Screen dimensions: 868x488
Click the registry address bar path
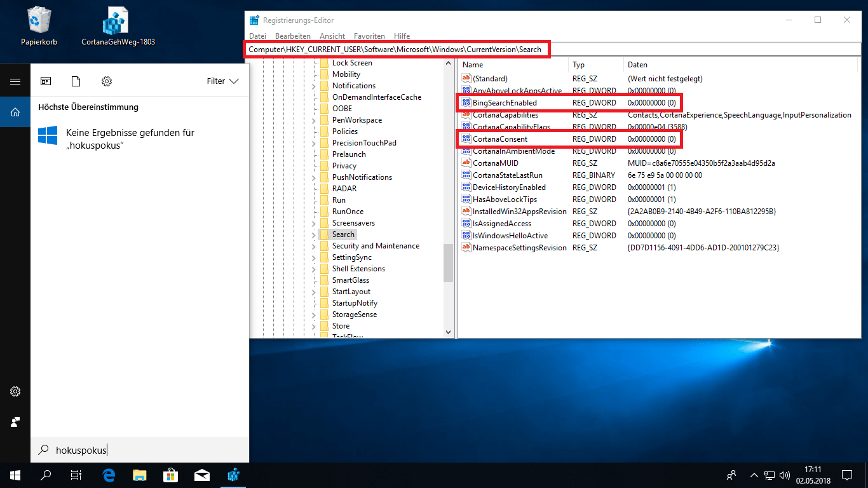[x=395, y=49]
